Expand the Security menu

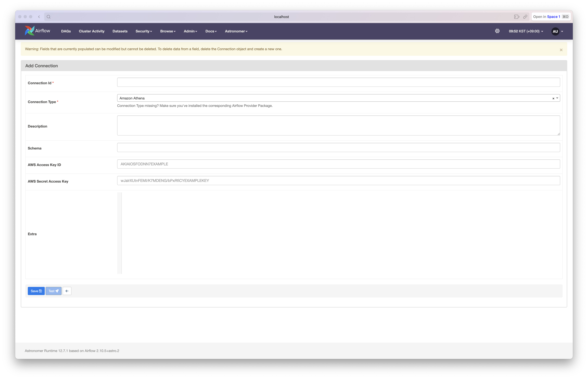pos(144,31)
